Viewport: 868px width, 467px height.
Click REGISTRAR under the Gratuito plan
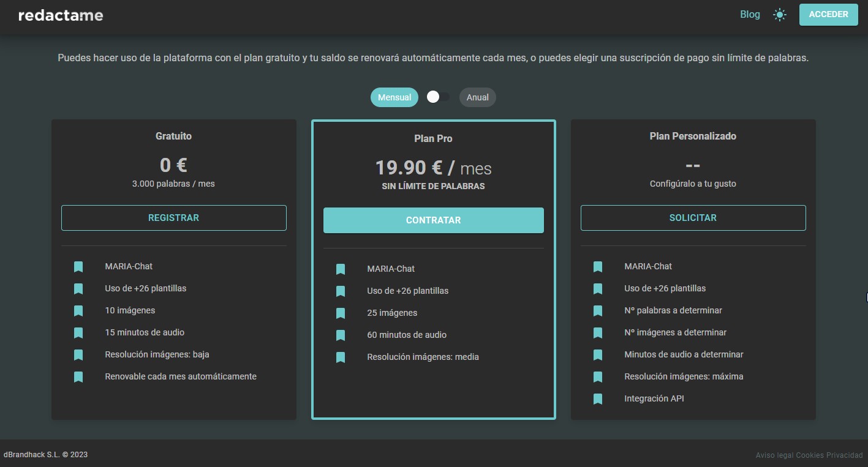173,218
